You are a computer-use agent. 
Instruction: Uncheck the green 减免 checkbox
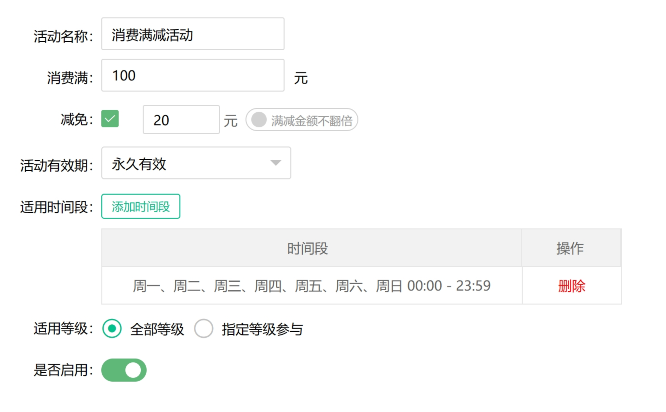click(x=110, y=119)
